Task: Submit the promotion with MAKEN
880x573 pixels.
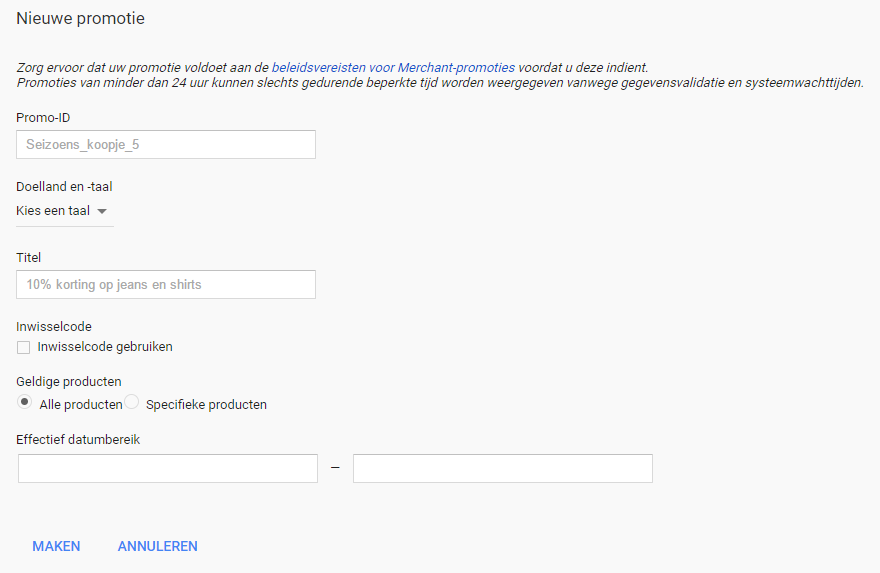Action: click(x=56, y=546)
